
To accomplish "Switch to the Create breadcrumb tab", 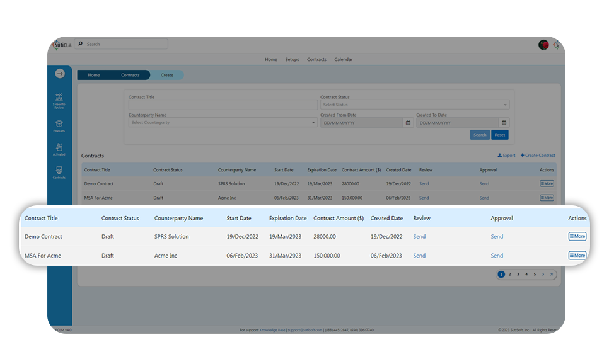I will pos(167,75).
